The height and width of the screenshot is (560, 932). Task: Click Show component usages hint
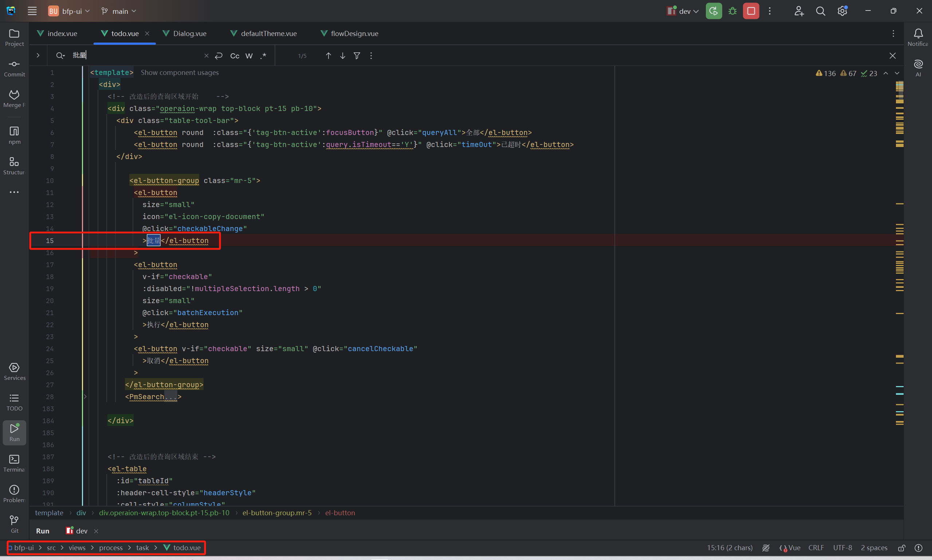point(180,72)
